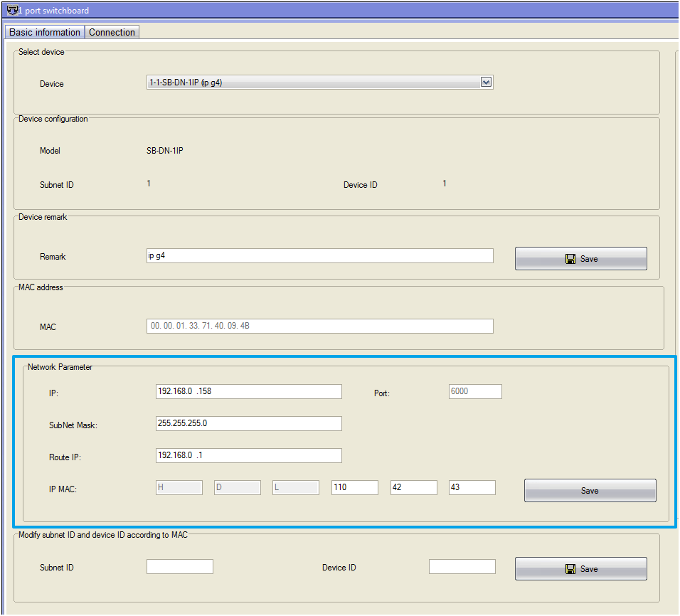Select the Device combo box showing 1-1-SB-DN-1IP
Viewport: 680px width, 616px height.
coord(319,83)
